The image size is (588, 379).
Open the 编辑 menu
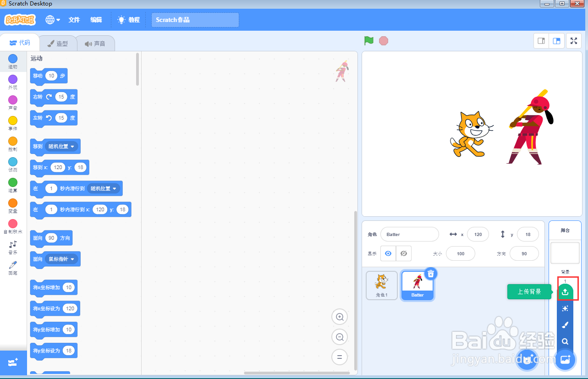tap(96, 20)
